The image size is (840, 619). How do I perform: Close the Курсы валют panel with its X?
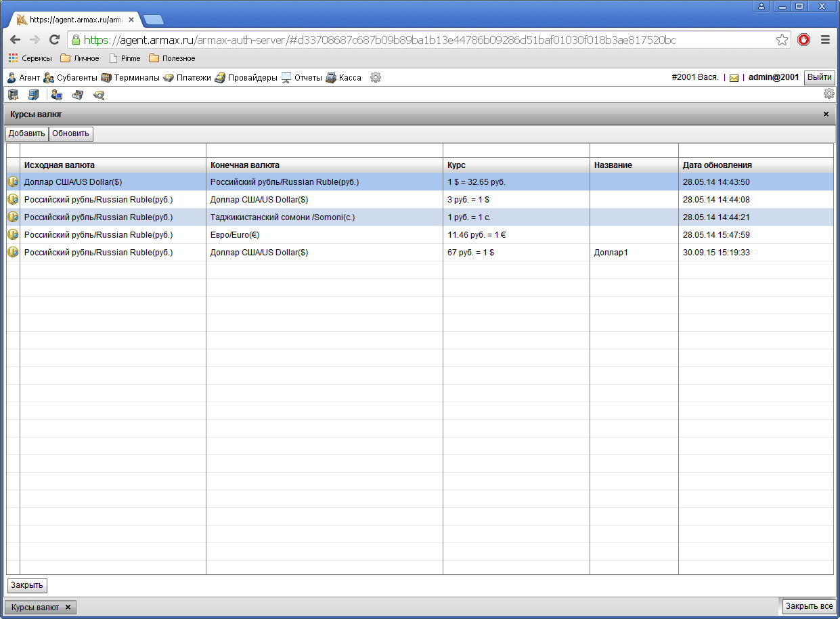[826, 114]
